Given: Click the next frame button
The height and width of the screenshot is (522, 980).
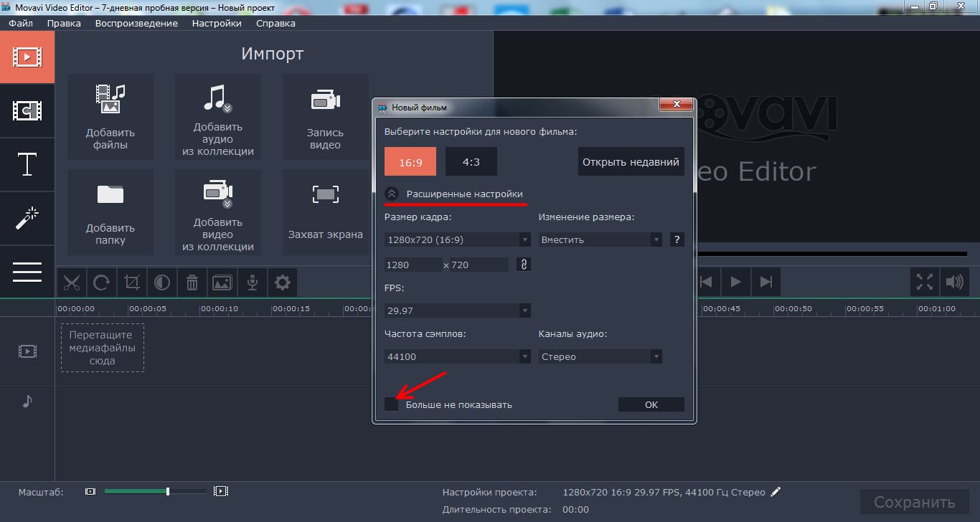Looking at the screenshot, I should (x=765, y=282).
